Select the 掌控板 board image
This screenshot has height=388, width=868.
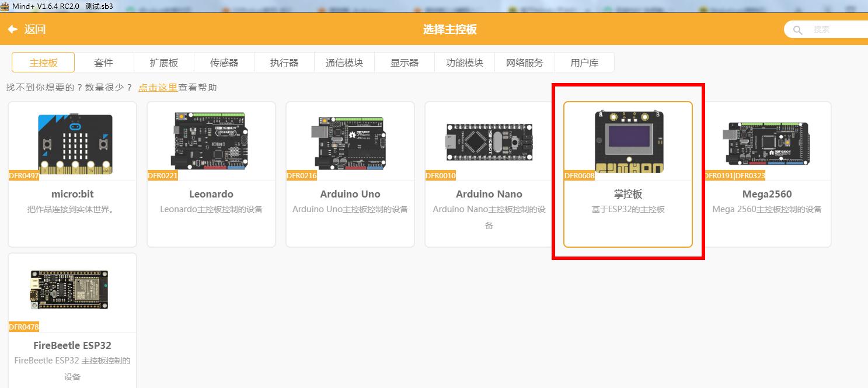[629, 141]
